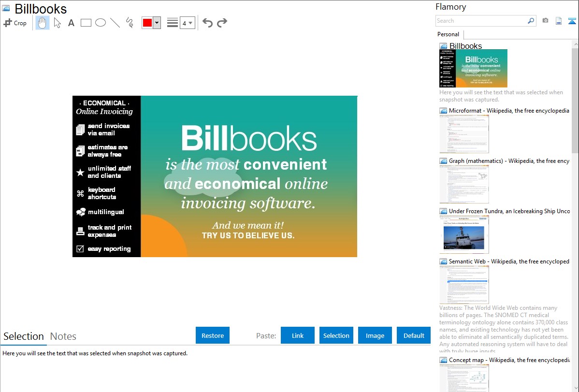
Task: Open the Personal tab
Action: 448,34
